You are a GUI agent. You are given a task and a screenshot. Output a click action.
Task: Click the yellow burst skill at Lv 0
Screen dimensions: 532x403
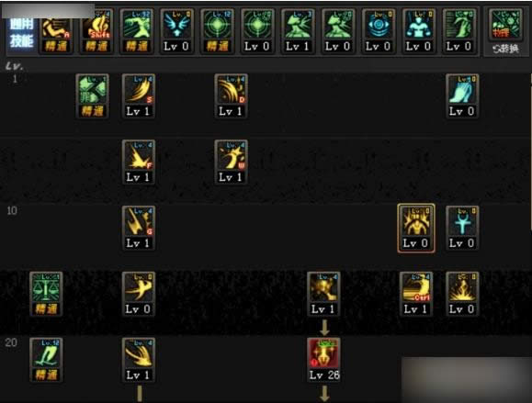click(x=462, y=294)
